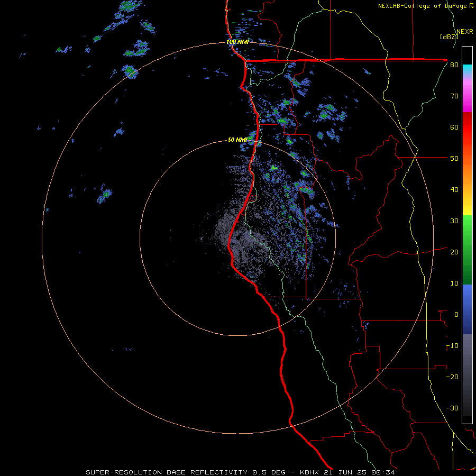Click the 10 dBZ scale value
This screenshot has height=476, width=476.
(454, 283)
